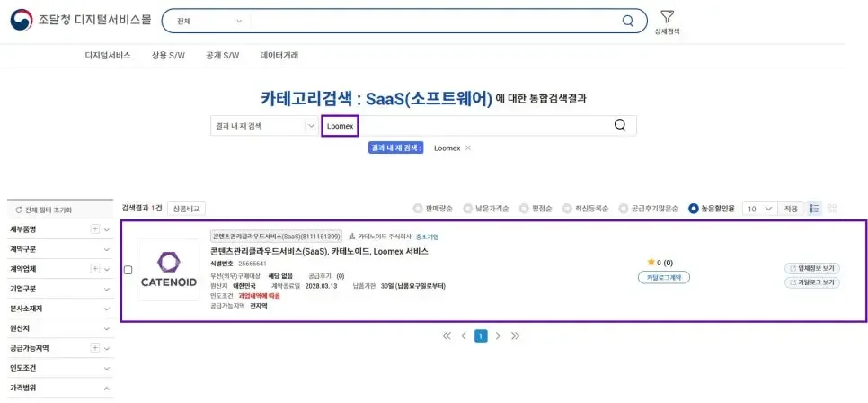Click the next page arrow

click(x=498, y=336)
